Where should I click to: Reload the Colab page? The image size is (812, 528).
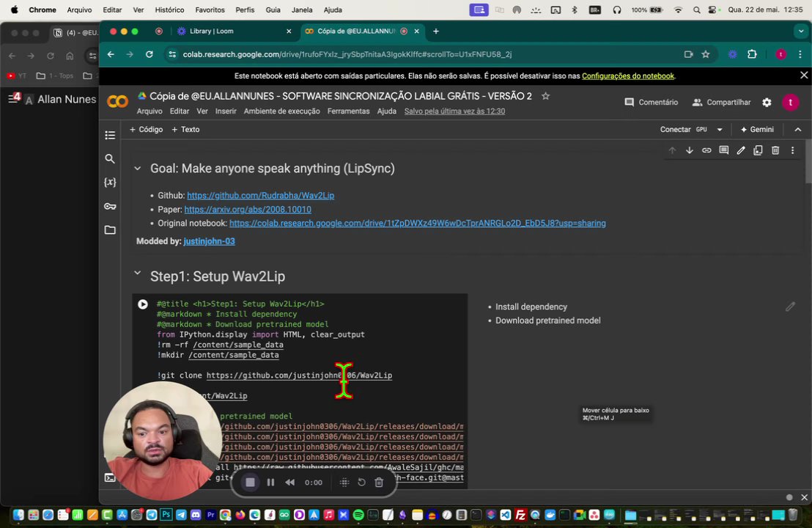[x=150, y=54]
